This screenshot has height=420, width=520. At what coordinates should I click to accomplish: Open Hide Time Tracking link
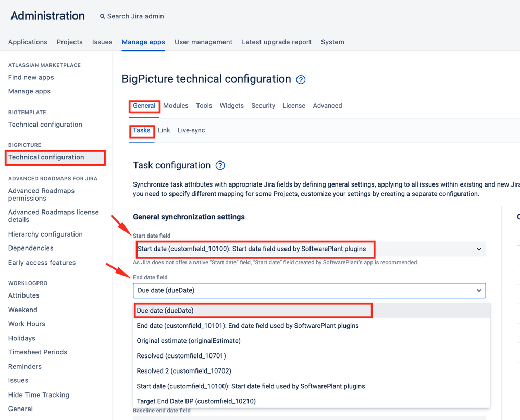coord(39,395)
